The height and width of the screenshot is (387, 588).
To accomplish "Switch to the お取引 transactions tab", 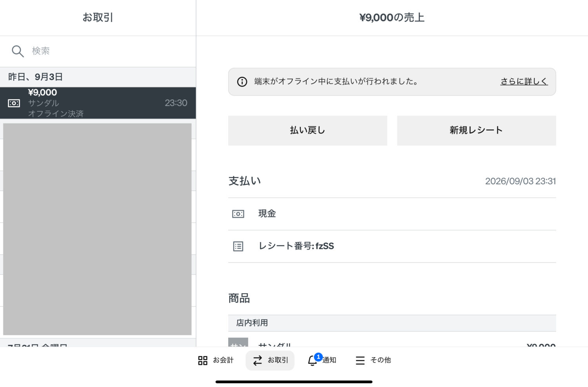I will point(270,360).
